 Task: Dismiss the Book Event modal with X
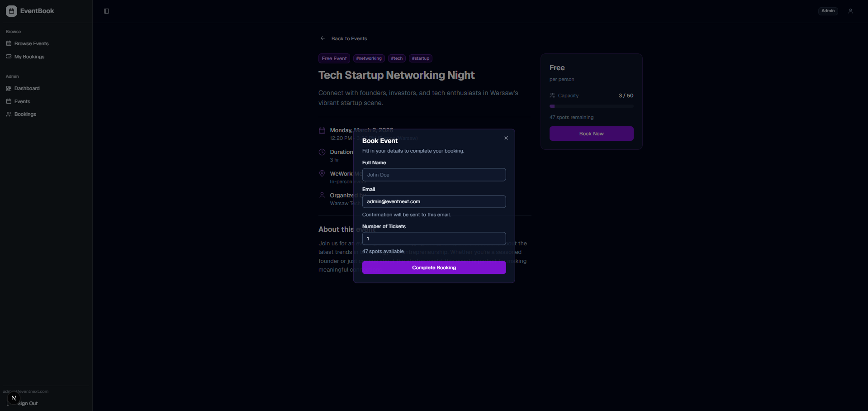(506, 138)
